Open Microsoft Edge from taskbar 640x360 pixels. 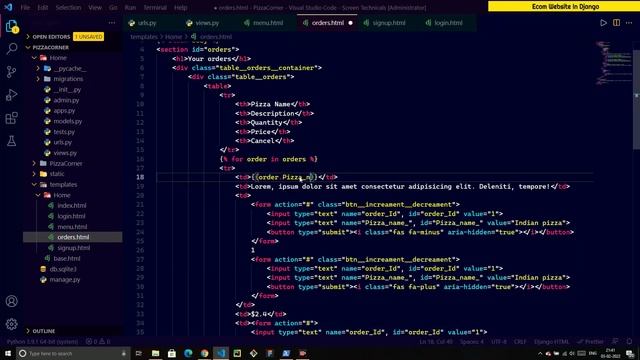pyautogui.click(x=188, y=353)
